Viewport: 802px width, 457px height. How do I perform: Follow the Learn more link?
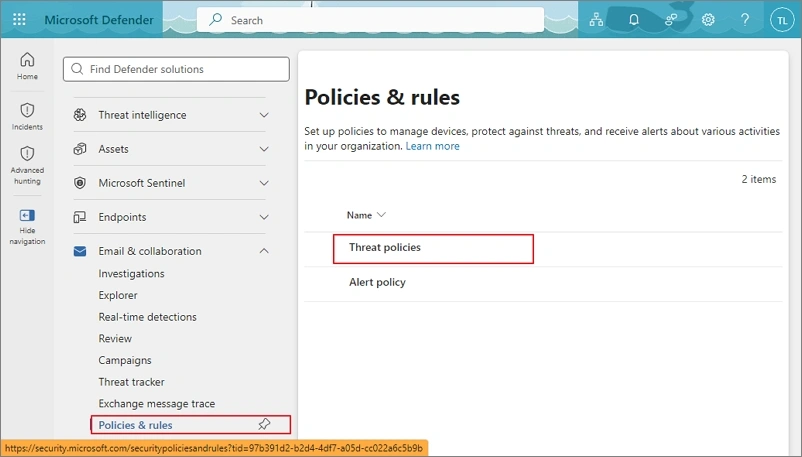(x=432, y=146)
